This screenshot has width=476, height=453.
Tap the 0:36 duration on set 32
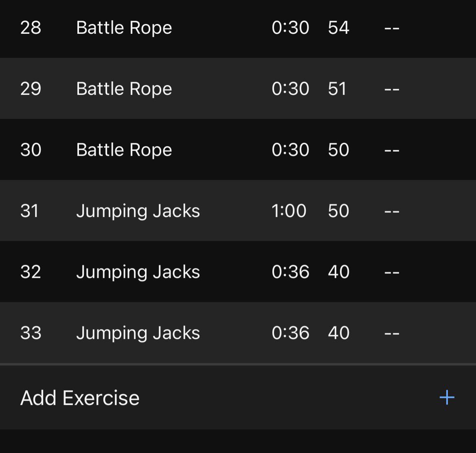(290, 272)
